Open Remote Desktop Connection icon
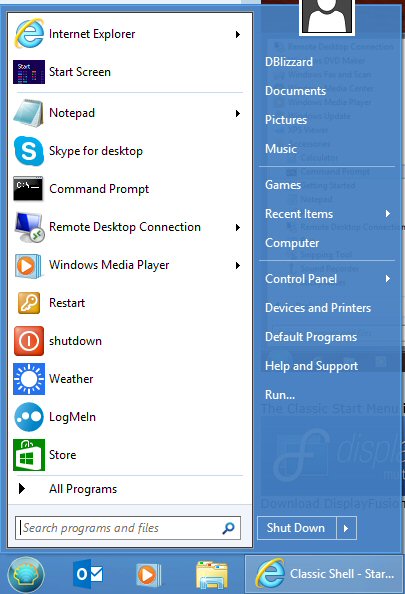 coord(29,227)
